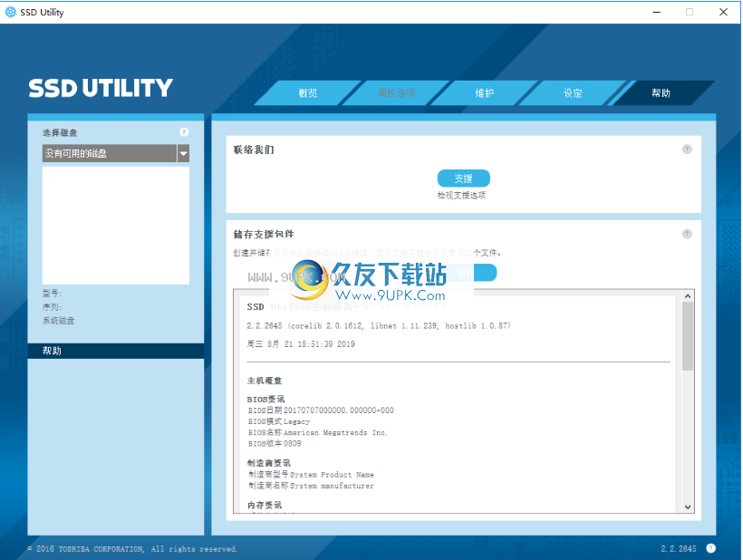Click the version number 2.2.2645 in footer
Viewport: 743px width, 560px height.
679,548
